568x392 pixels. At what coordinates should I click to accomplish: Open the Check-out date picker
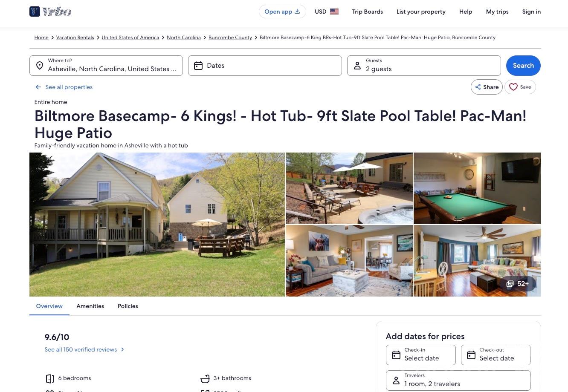click(x=496, y=355)
